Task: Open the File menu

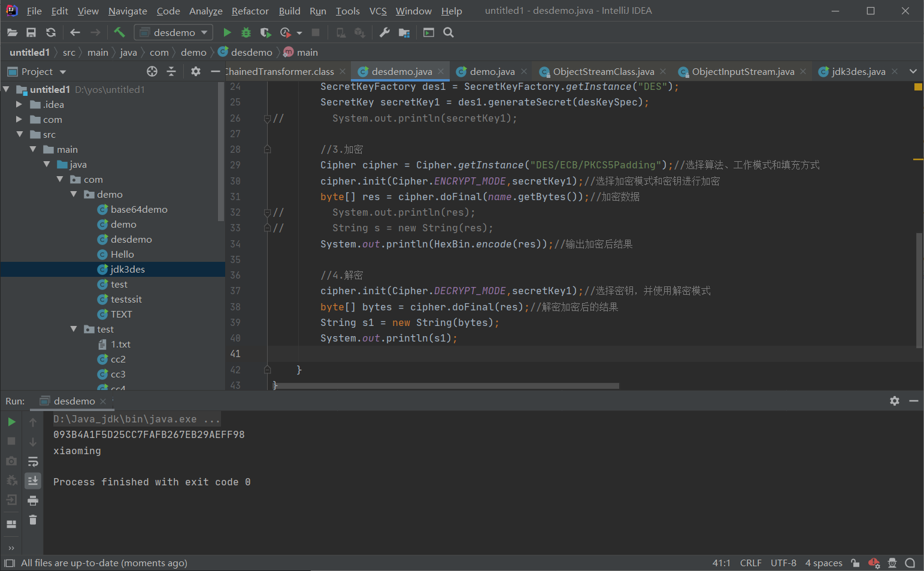Action: (34, 11)
